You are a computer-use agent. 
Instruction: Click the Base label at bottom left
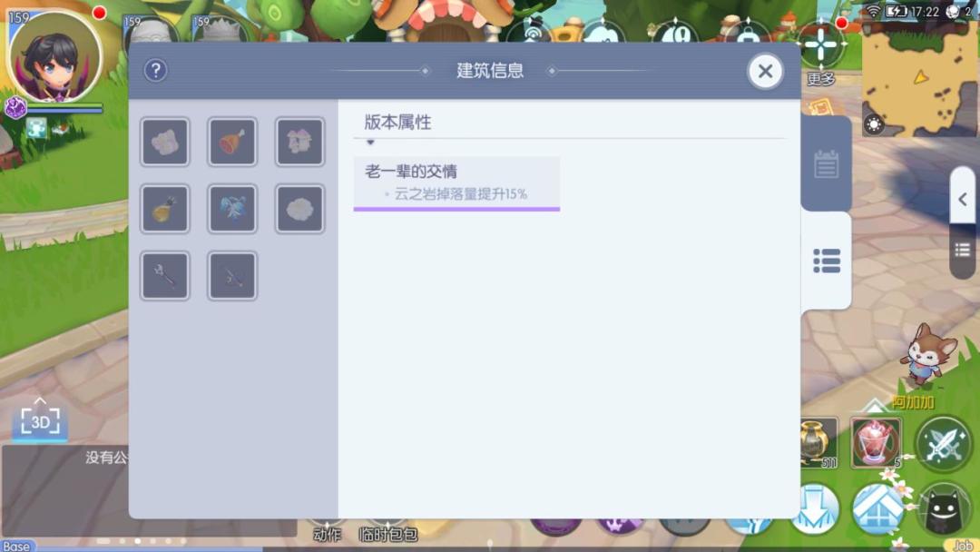tap(16, 546)
